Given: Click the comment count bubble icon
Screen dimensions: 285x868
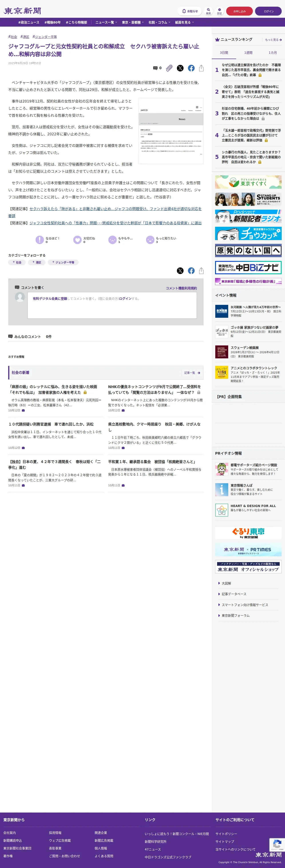Looking at the screenshot, I should (x=155, y=68).
